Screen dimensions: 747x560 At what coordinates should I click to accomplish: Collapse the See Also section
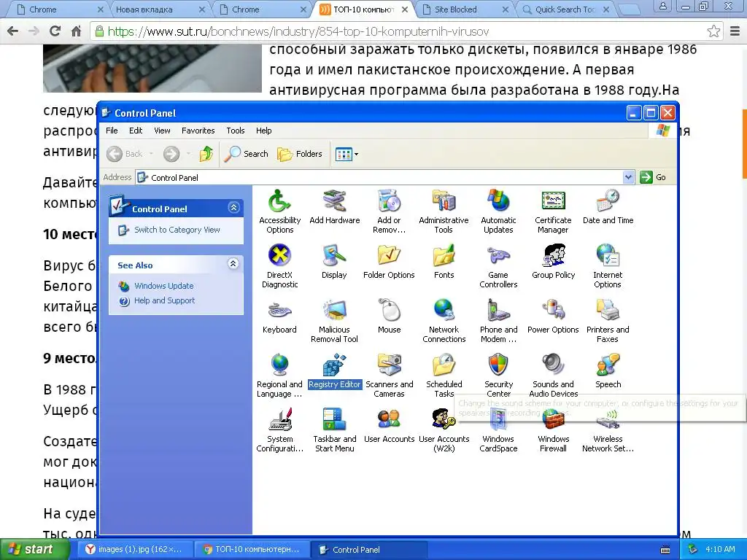pos(233,264)
